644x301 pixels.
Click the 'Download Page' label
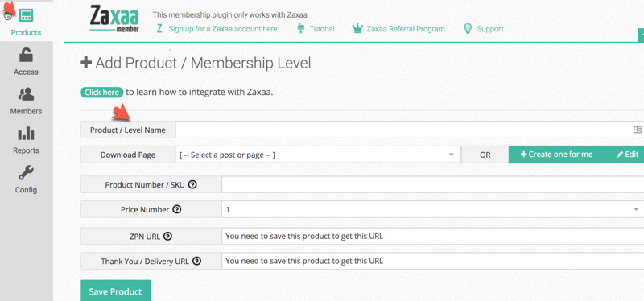[128, 155]
